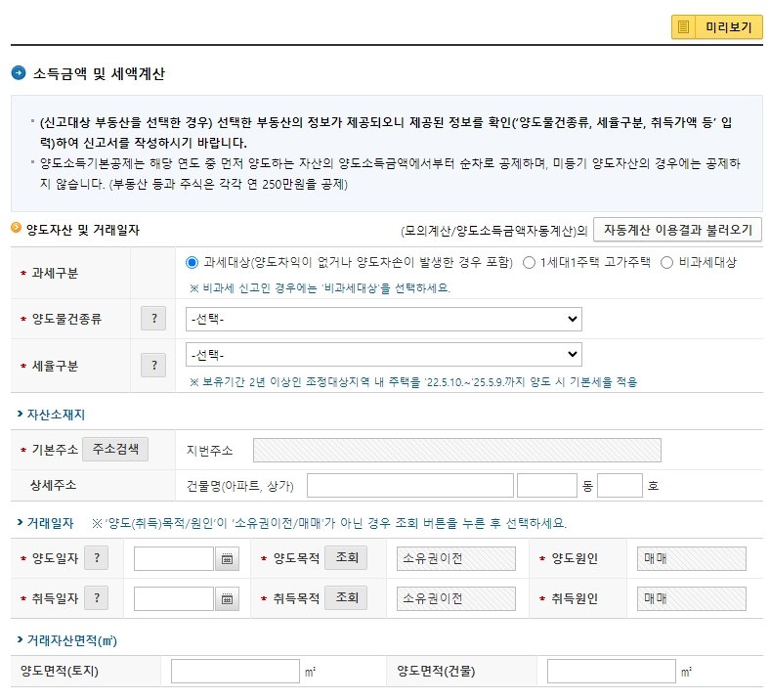
Task: Click the 거래일자 section heading
Action: coord(50,523)
